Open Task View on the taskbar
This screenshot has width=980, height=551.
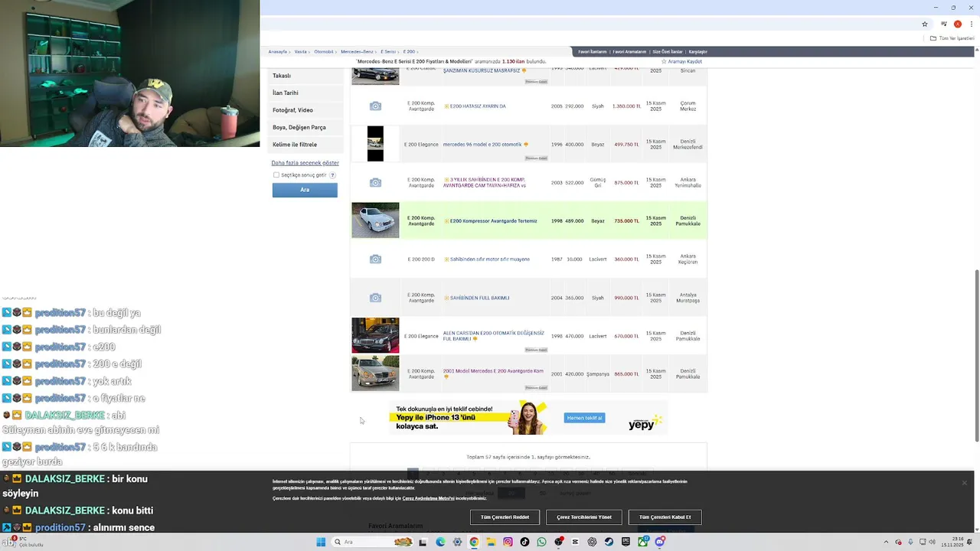423,542
